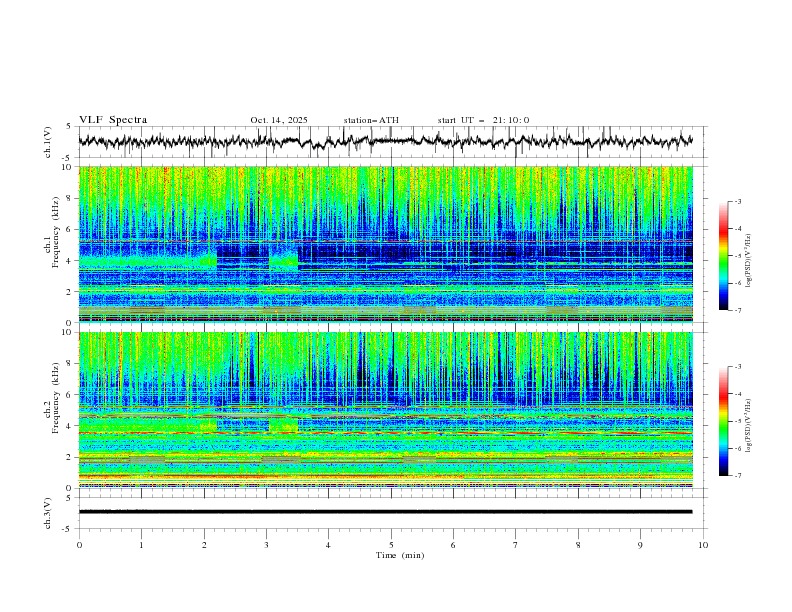This screenshot has height=612, width=792.
Task: Click the "0" tick on the time axis
Action: tap(79, 545)
